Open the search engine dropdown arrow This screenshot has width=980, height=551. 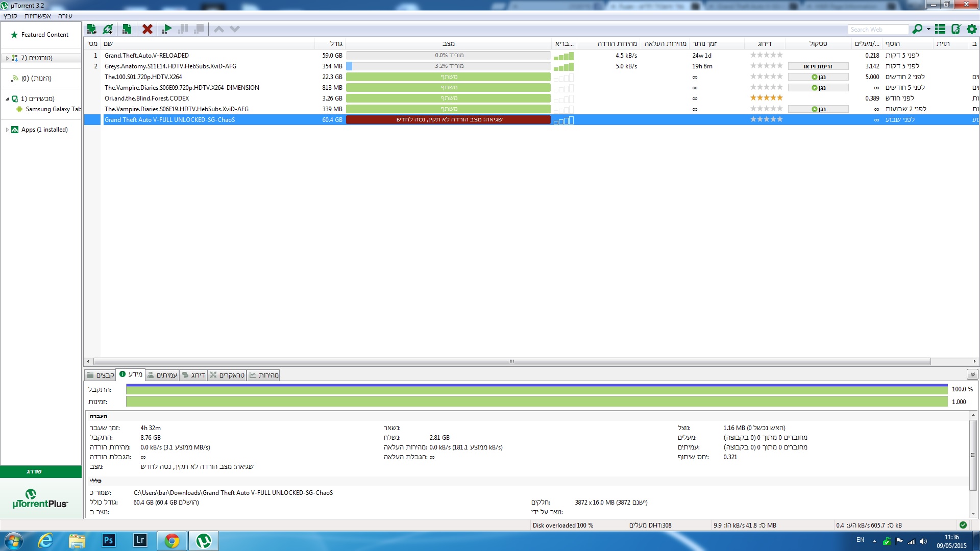tap(928, 29)
